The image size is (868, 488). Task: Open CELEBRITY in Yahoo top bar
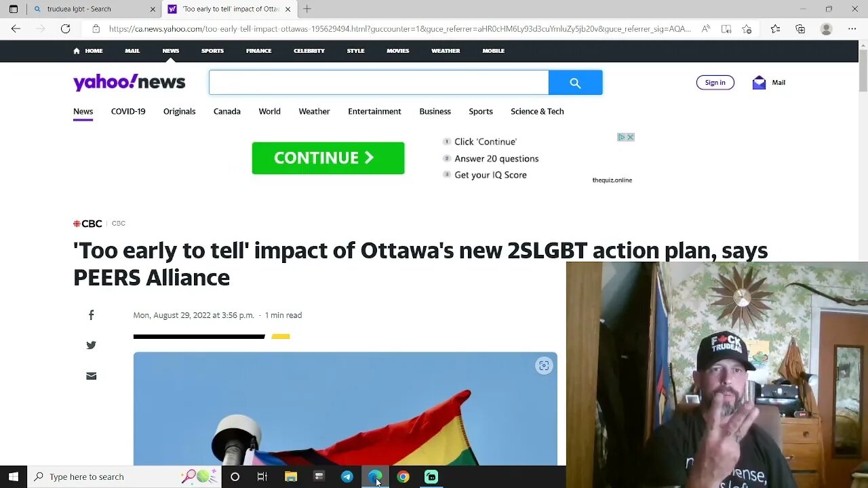click(x=309, y=51)
